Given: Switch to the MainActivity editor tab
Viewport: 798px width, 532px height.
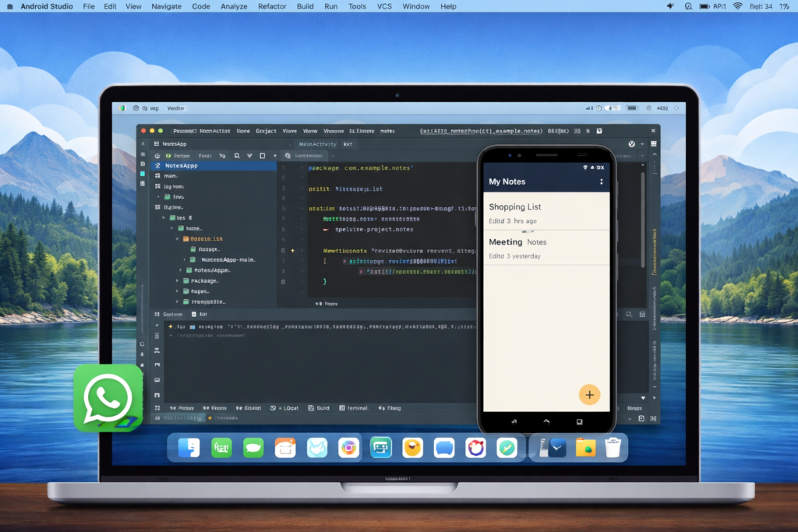Looking at the screenshot, I should [320, 144].
